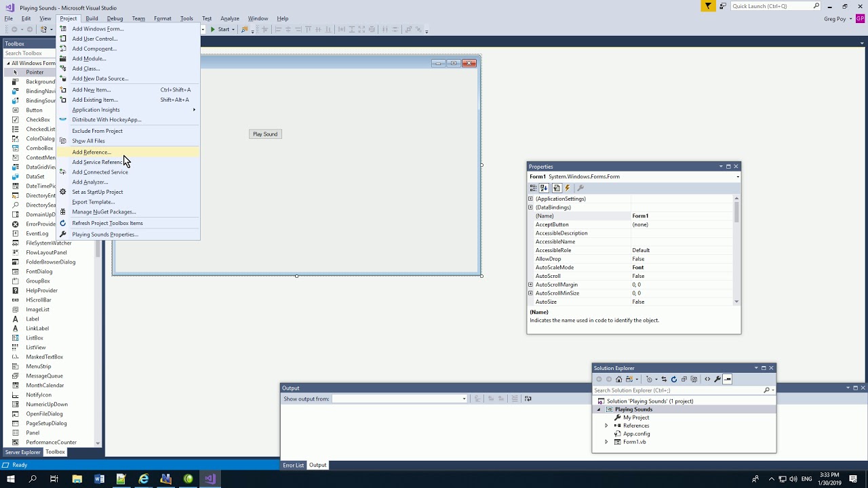This screenshot has width=868, height=488.
Task: Select the ListBox control in Toolbox
Action: click(x=35, y=338)
